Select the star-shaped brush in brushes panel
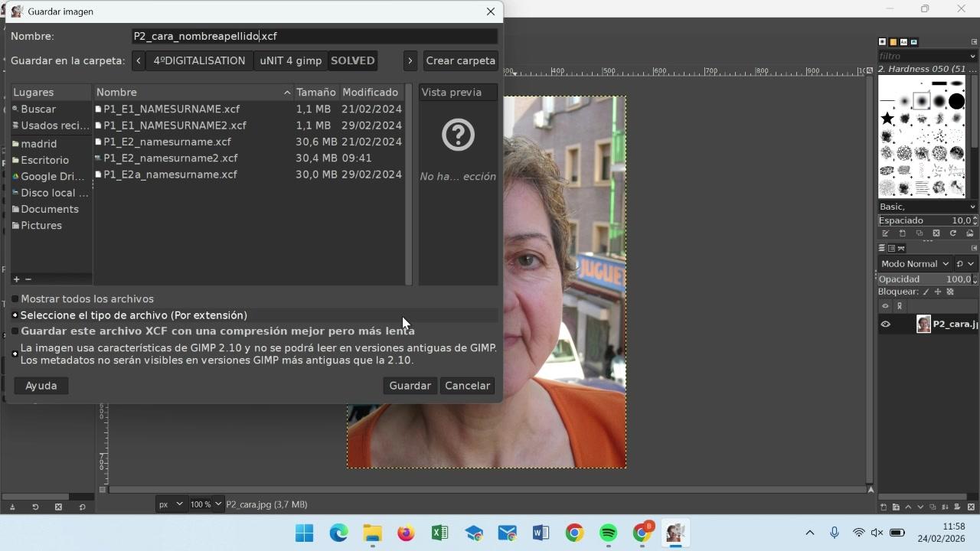980x551 pixels. [887, 119]
